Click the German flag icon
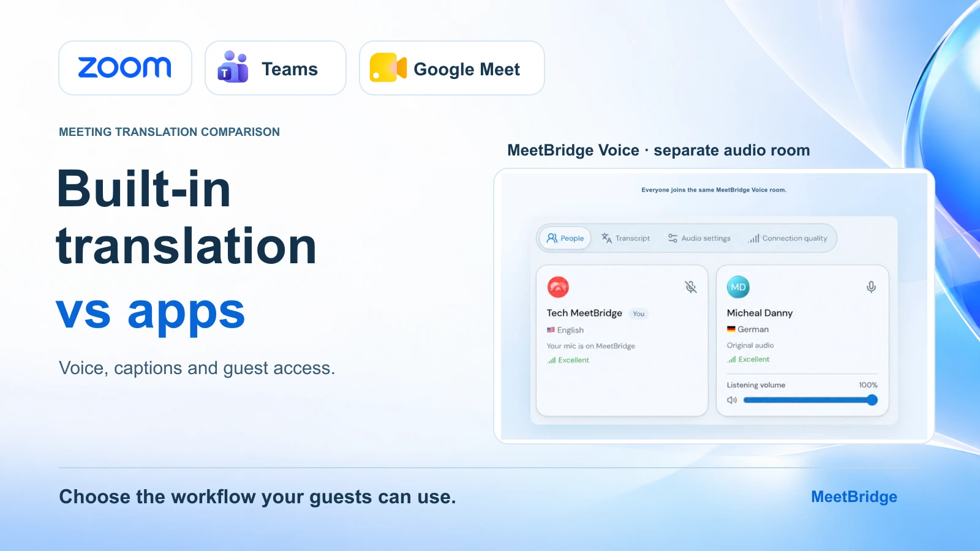This screenshot has height=551, width=980. point(731,329)
